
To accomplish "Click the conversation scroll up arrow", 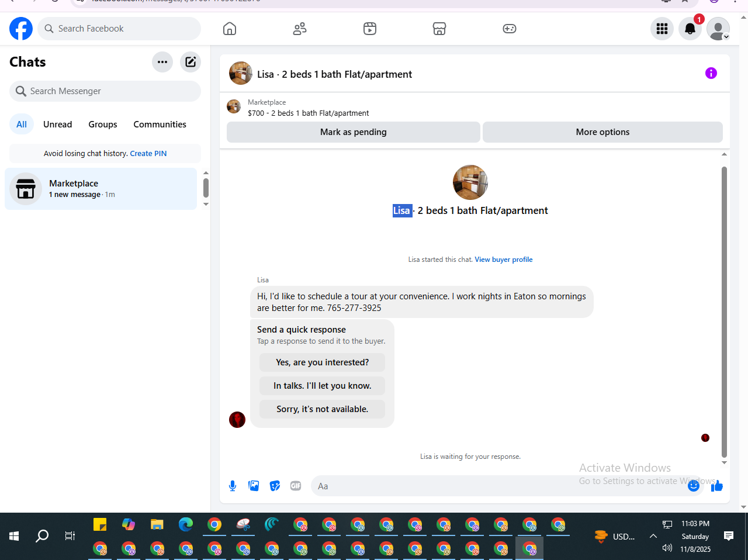I will tap(724, 154).
